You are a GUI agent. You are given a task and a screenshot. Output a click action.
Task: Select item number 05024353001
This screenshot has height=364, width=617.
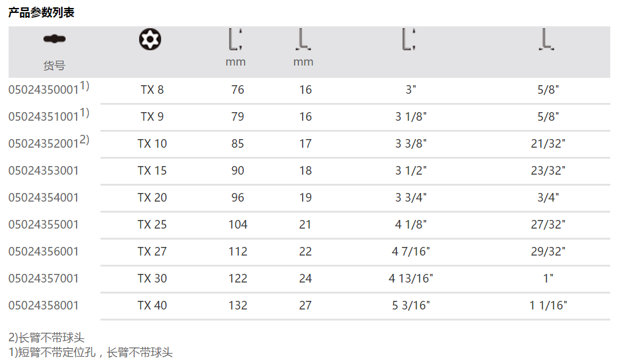[x=44, y=171]
